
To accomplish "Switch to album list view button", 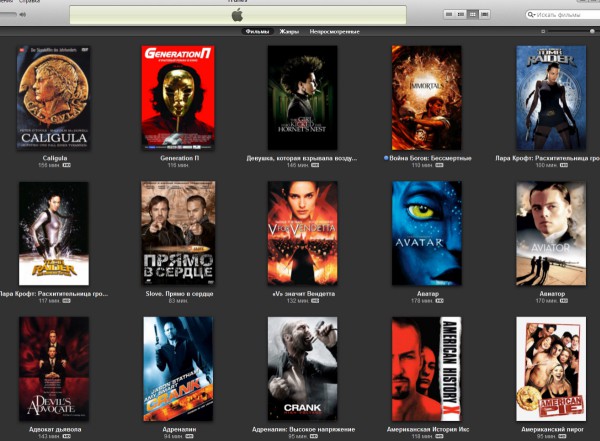I will (x=461, y=14).
